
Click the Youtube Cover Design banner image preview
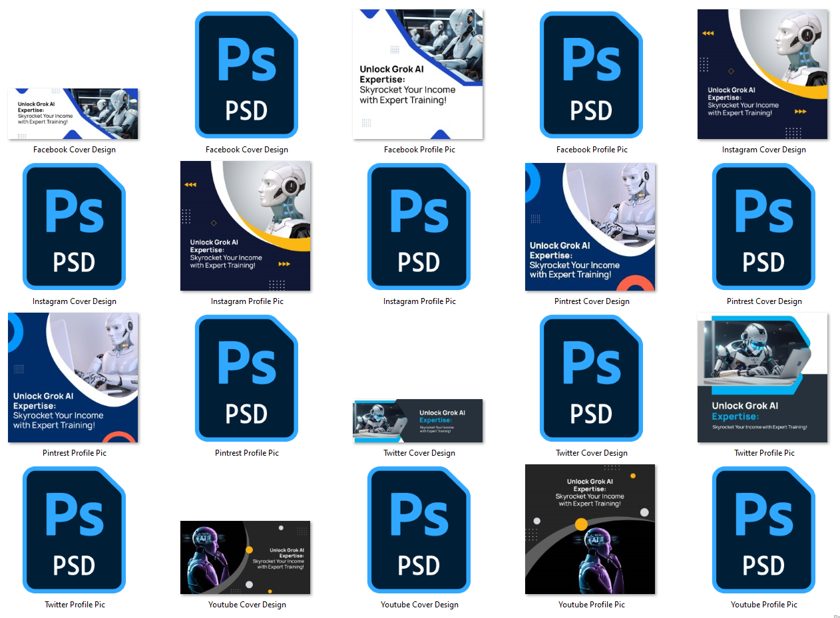(246, 557)
